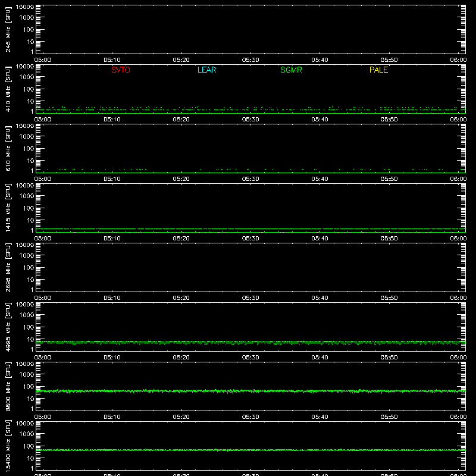The height and width of the screenshot is (476, 476).
Task: Click the 05:00 time label of the 610 MHz plot
Action: point(43,179)
